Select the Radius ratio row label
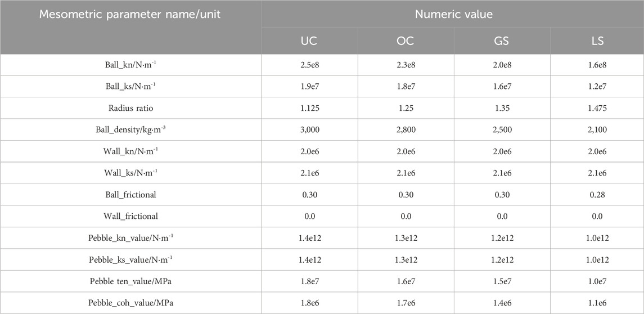Image resolution: width=644 pixels, height=314 pixels. pyautogui.click(x=130, y=108)
